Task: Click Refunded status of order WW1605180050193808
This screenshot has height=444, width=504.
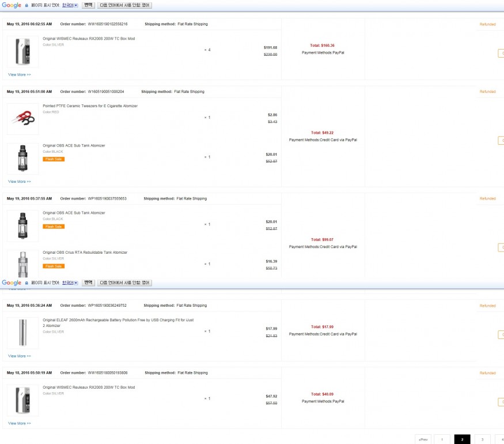Action: point(488,373)
